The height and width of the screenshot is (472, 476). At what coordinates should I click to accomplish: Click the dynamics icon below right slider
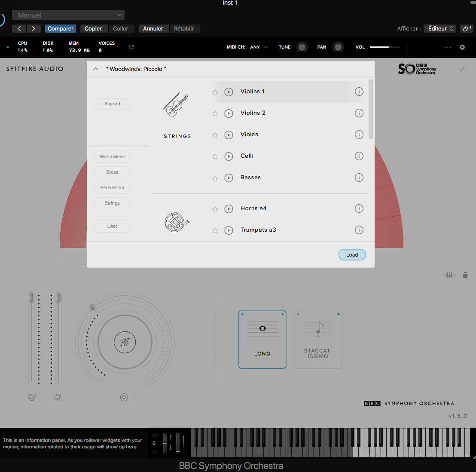58,397
